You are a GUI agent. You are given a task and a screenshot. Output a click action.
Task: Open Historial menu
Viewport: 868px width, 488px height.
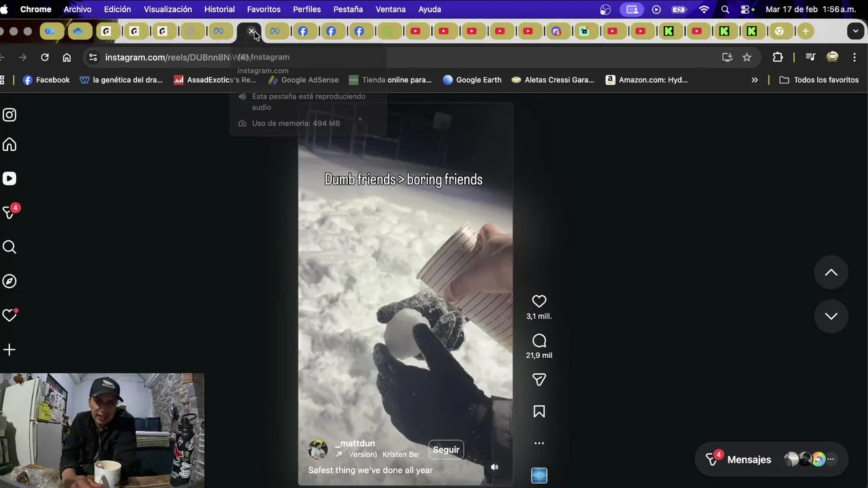coord(219,9)
